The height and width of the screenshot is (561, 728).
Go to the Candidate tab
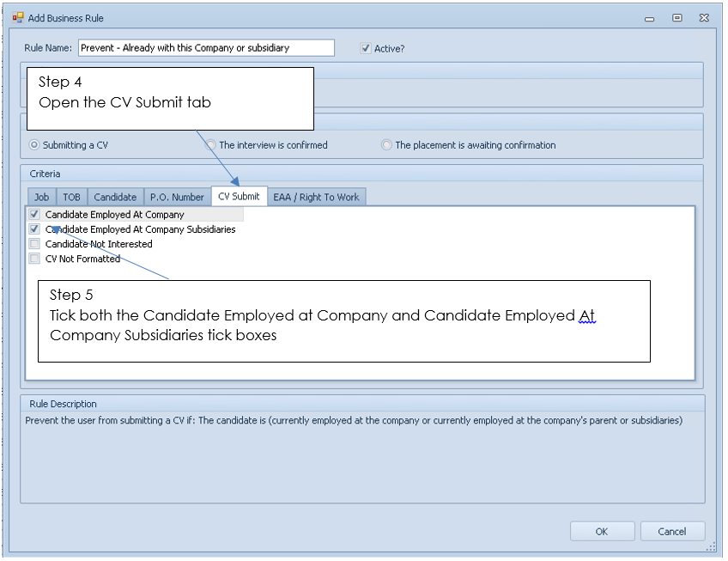pyautogui.click(x=115, y=198)
